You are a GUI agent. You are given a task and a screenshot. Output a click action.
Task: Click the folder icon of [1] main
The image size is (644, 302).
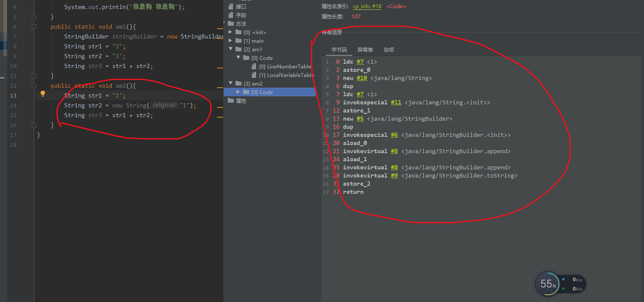click(x=239, y=41)
